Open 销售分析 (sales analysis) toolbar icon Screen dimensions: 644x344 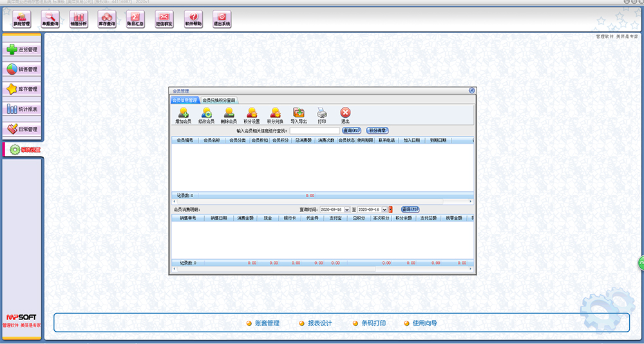click(x=79, y=19)
